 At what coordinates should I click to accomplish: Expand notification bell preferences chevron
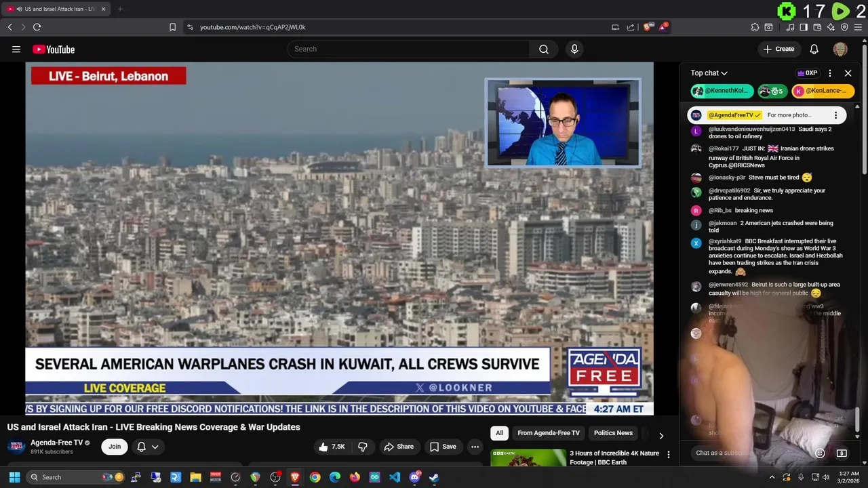(155, 447)
